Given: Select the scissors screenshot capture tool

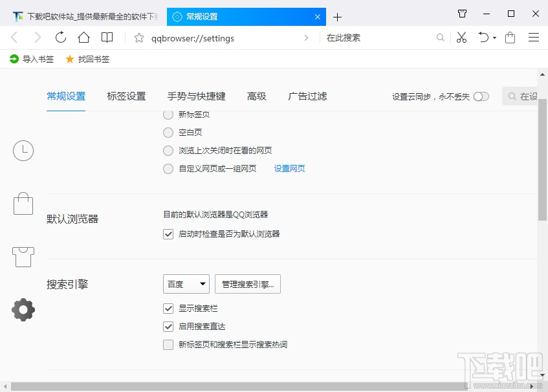Looking at the screenshot, I should 461,38.
